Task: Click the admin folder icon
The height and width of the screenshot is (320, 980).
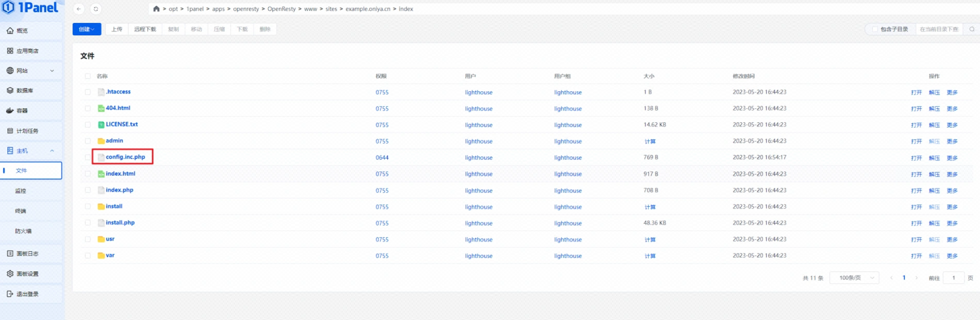Action: [101, 141]
